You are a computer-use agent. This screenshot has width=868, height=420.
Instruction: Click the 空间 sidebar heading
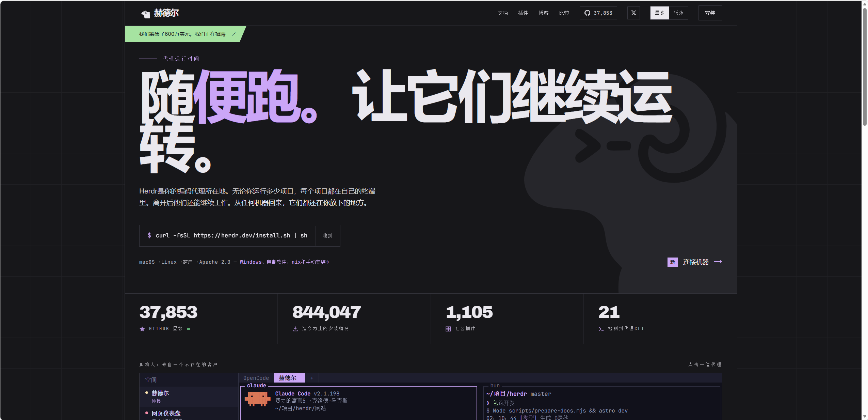tap(151, 380)
